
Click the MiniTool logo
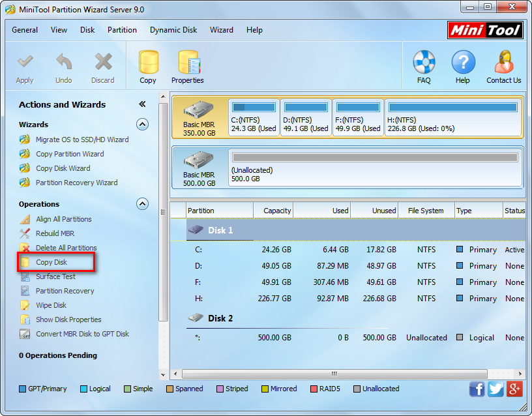[x=485, y=30]
